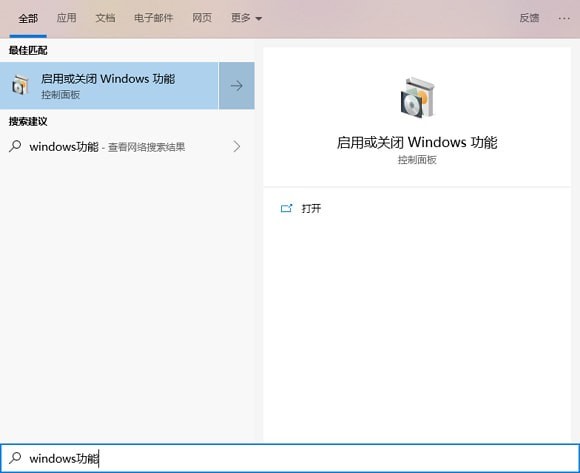Expand the 更多 dropdown

pyautogui.click(x=246, y=18)
